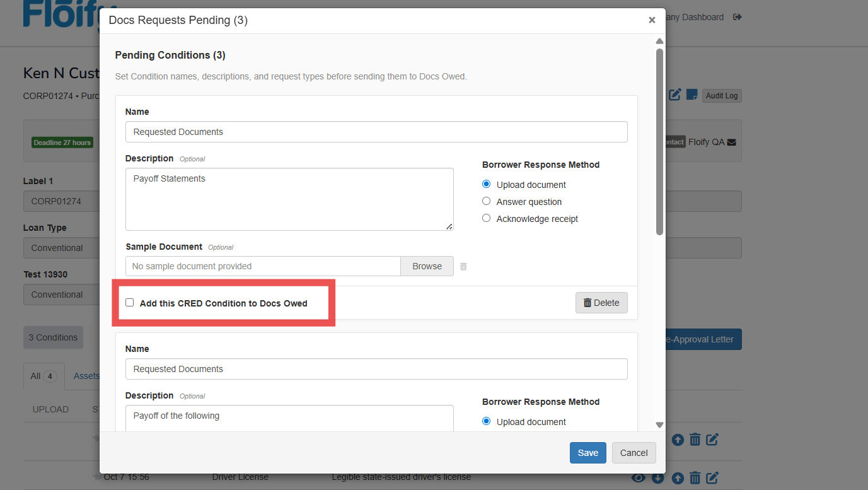Select Answer question response method
The height and width of the screenshot is (490, 868).
tap(486, 201)
